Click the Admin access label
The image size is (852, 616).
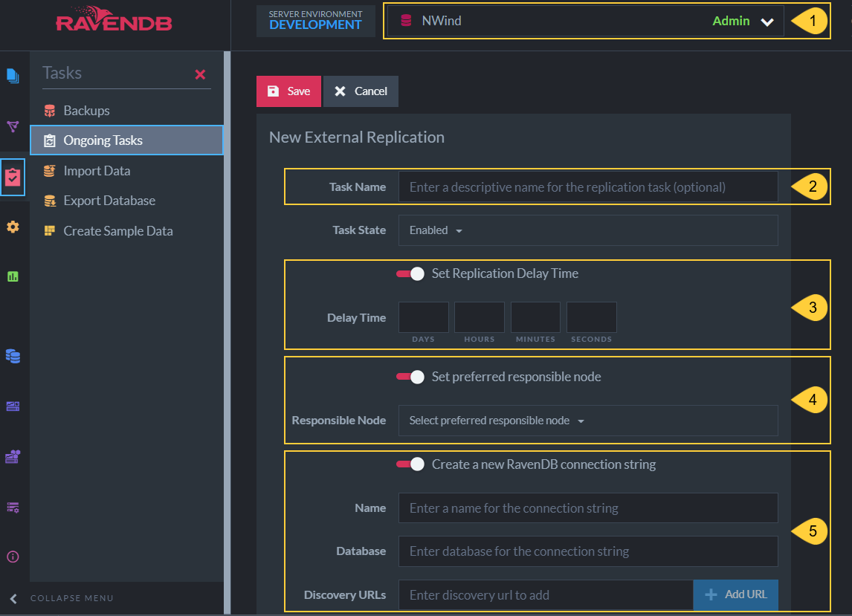click(x=731, y=22)
